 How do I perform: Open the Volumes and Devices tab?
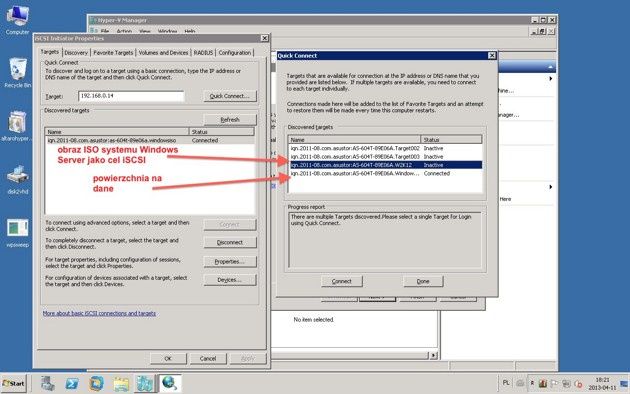click(x=163, y=53)
